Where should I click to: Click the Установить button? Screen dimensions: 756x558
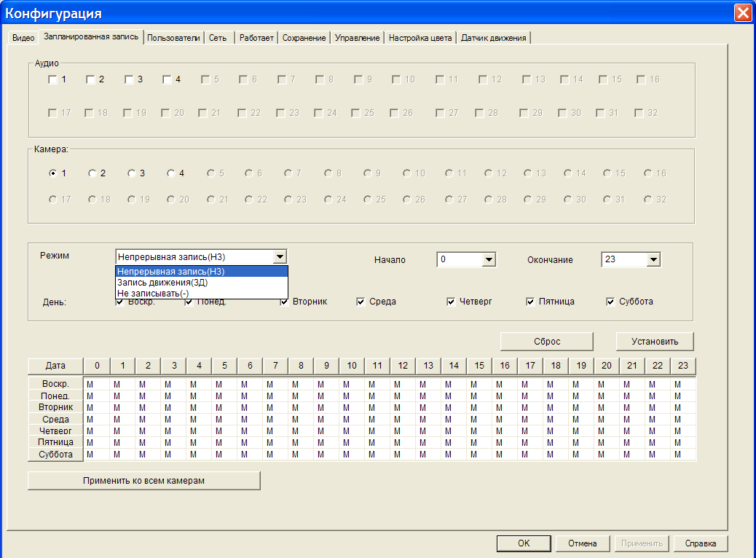[654, 342]
